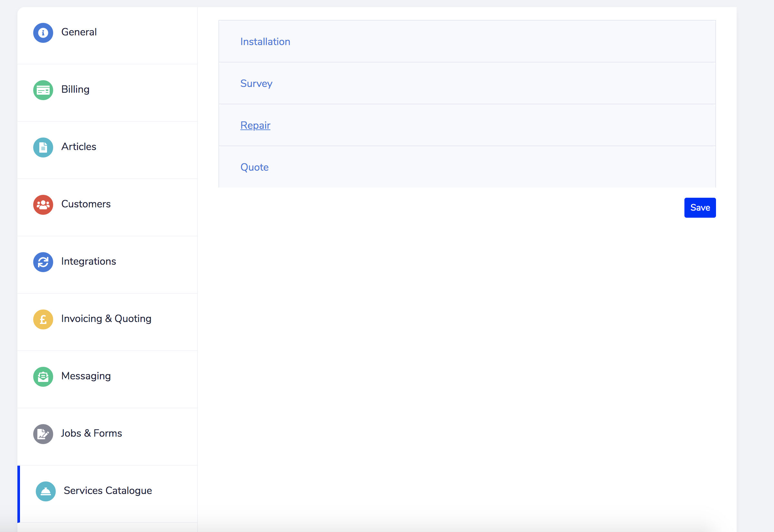The width and height of the screenshot is (774, 532).
Task: Click the yellow pound sign icon
Action: (43, 319)
